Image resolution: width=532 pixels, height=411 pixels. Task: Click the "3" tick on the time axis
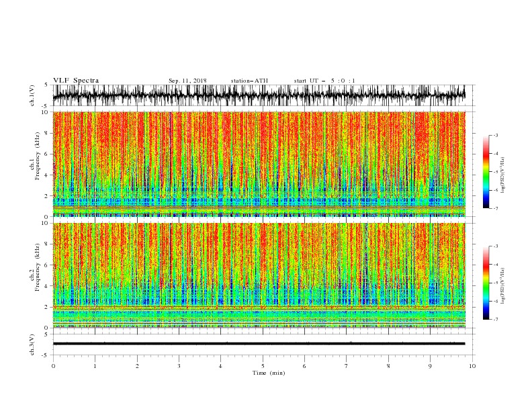click(x=179, y=366)
